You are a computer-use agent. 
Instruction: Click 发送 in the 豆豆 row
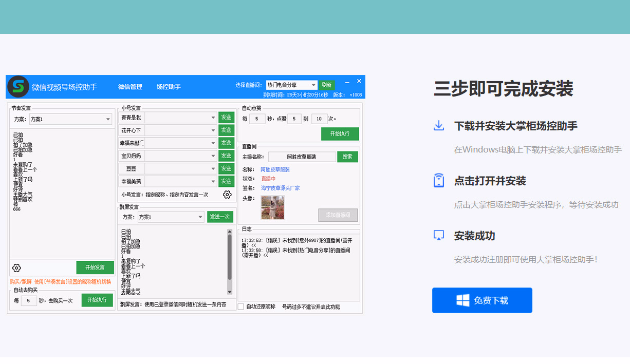[226, 168]
